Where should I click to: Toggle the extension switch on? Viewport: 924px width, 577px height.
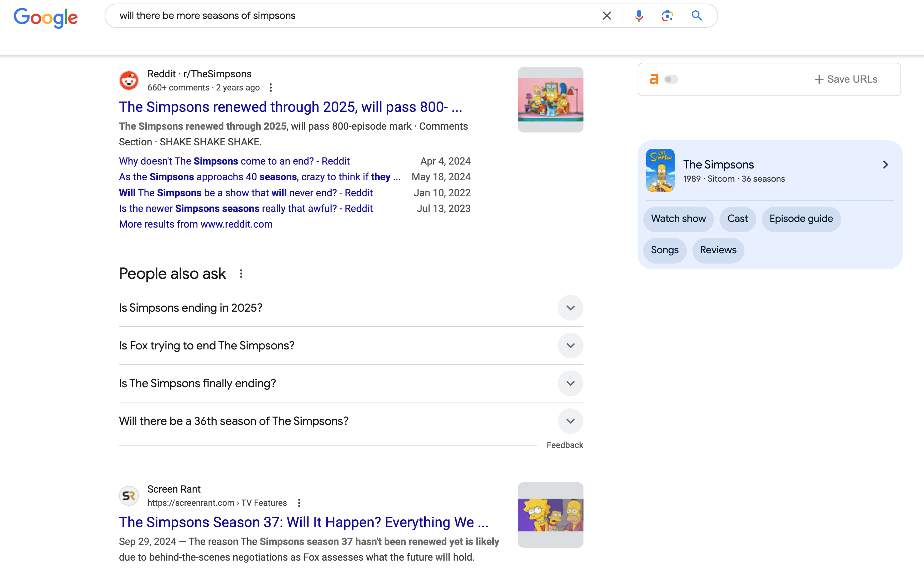(671, 79)
